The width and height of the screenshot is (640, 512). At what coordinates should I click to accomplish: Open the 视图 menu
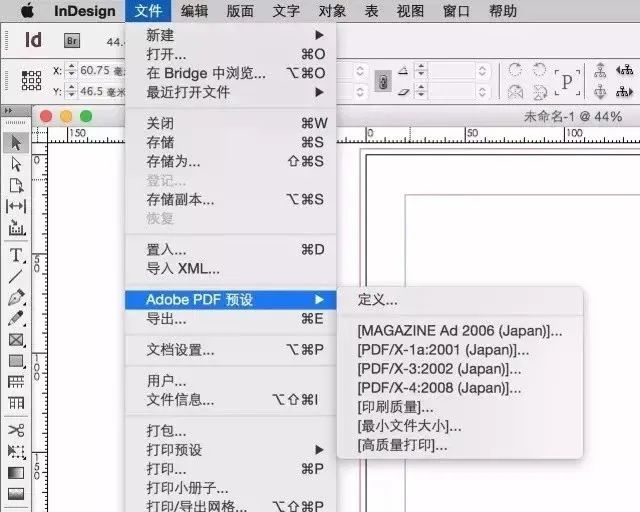[410, 11]
